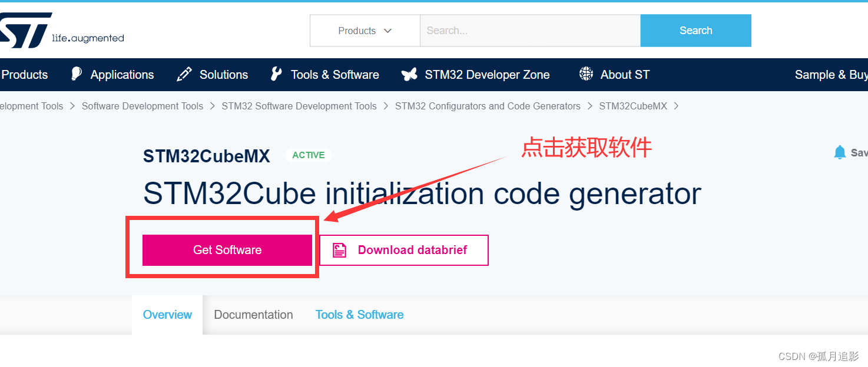Click the Search input field
Screen dimensions: 868x367
click(530, 31)
